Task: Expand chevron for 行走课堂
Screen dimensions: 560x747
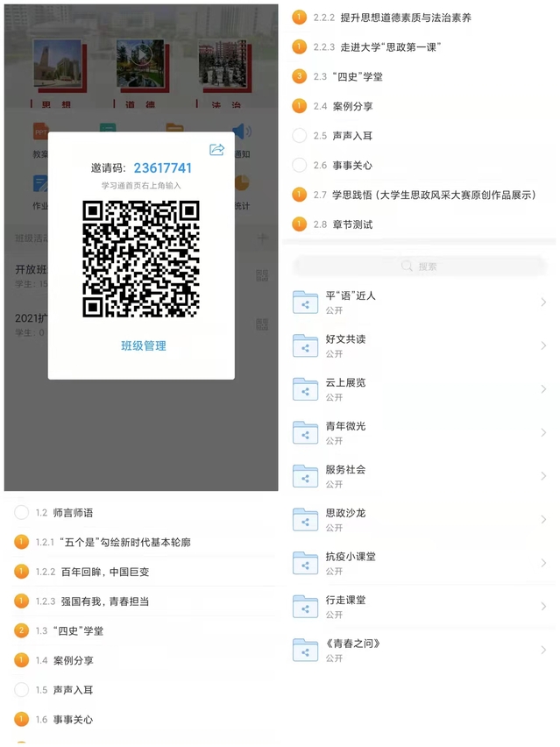Action: 543,606
